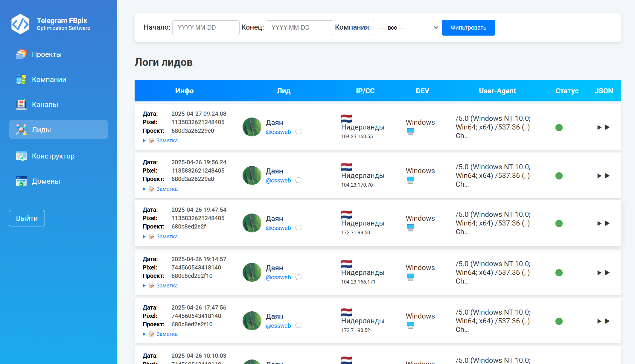Click the Netherlands flag above IP 104.23.166.171
This screenshot has width=635, height=364.
347,264
